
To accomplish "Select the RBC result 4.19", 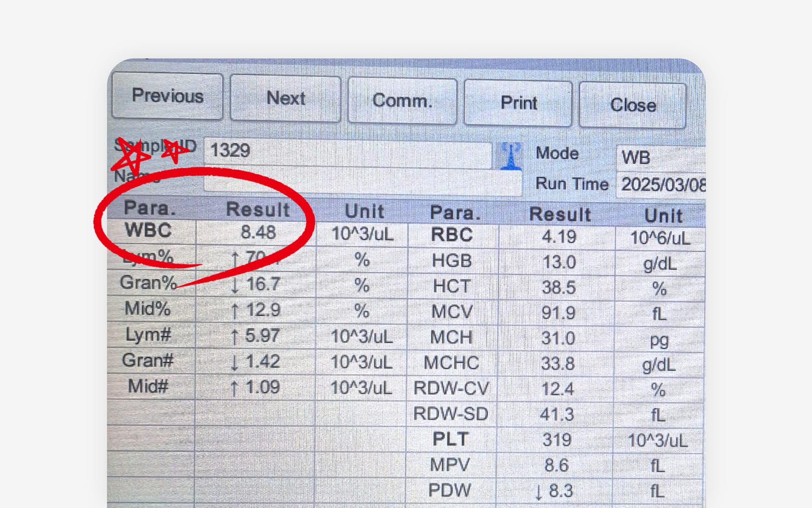I will (559, 237).
